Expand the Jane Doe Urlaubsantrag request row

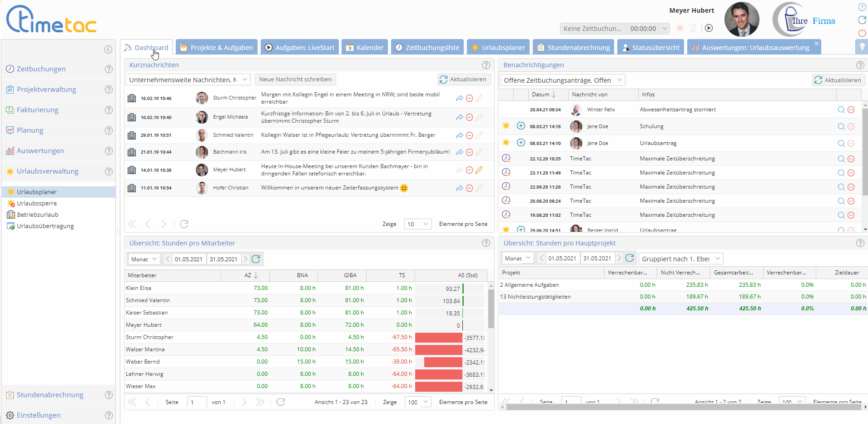(521, 143)
